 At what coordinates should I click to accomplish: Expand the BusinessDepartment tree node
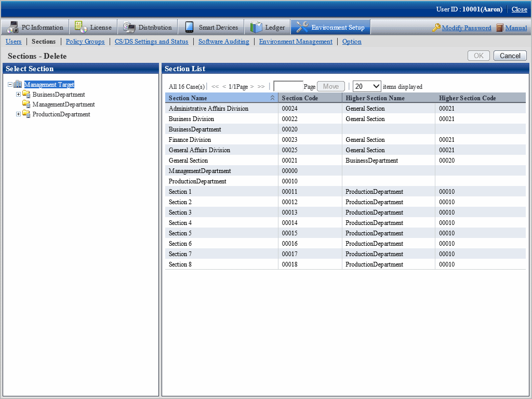point(18,95)
